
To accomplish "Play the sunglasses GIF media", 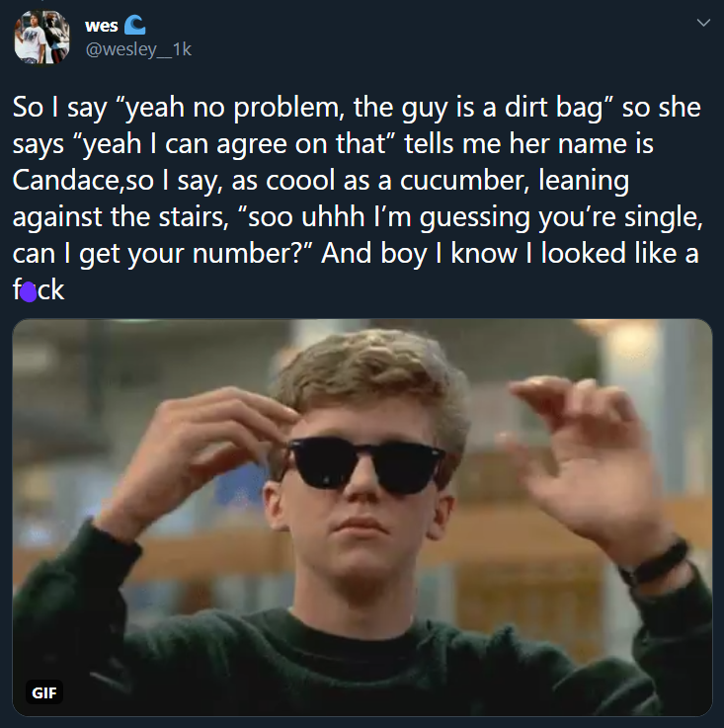I will [x=362, y=518].
